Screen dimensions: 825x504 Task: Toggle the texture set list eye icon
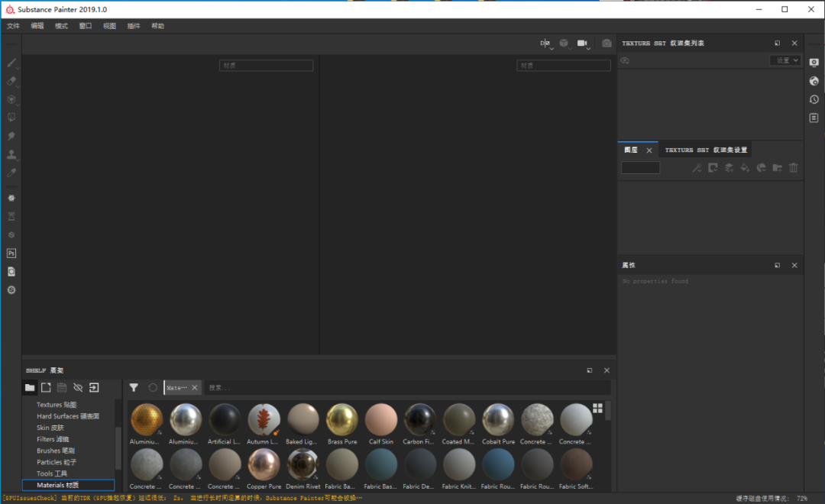(625, 60)
